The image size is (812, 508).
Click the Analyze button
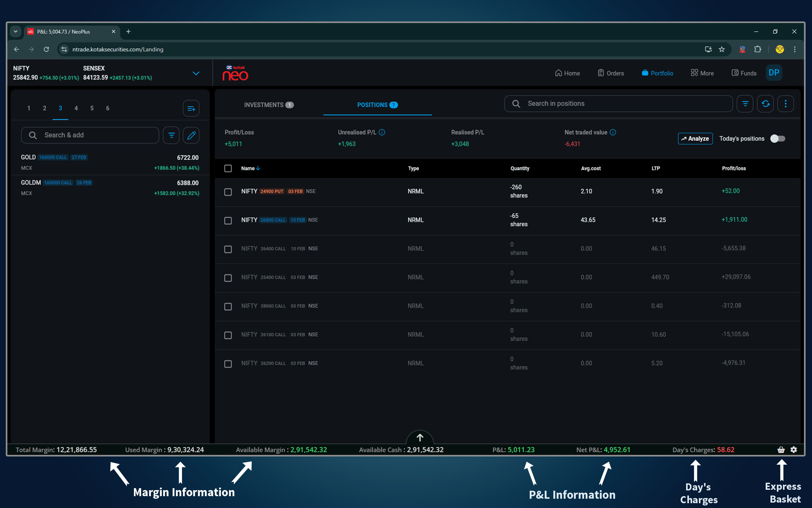[695, 139]
